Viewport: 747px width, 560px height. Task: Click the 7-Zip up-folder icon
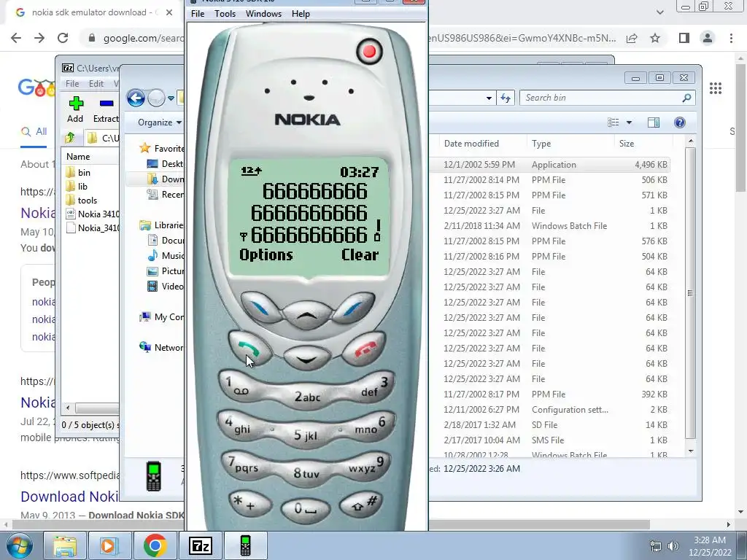click(x=70, y=138)
